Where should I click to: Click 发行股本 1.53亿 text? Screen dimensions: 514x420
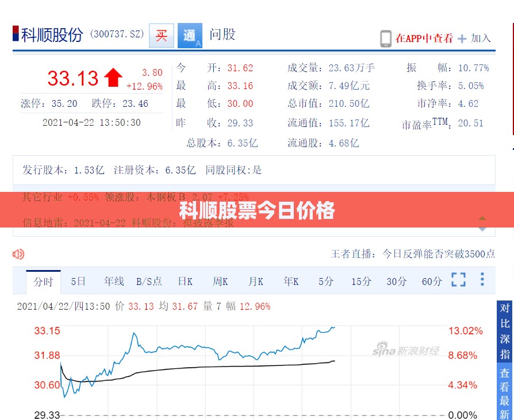[63, 170]
